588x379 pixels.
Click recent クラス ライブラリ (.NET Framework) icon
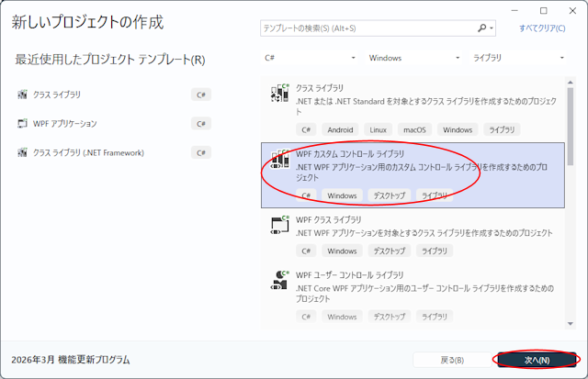point(23,152)
